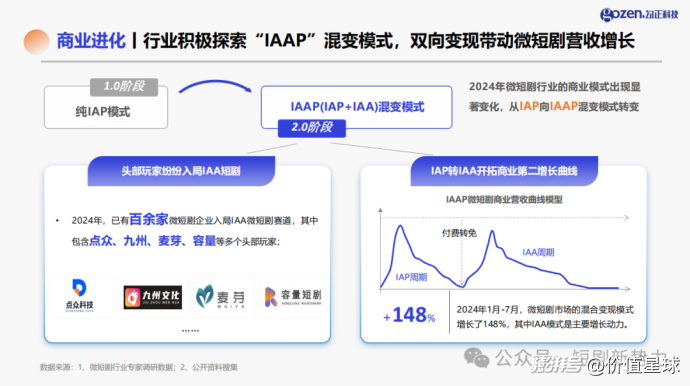This screenshot has width=690, height=386.
Task: Click the 付费转免 marker on the chart
Action: click(x=459, y=233)
